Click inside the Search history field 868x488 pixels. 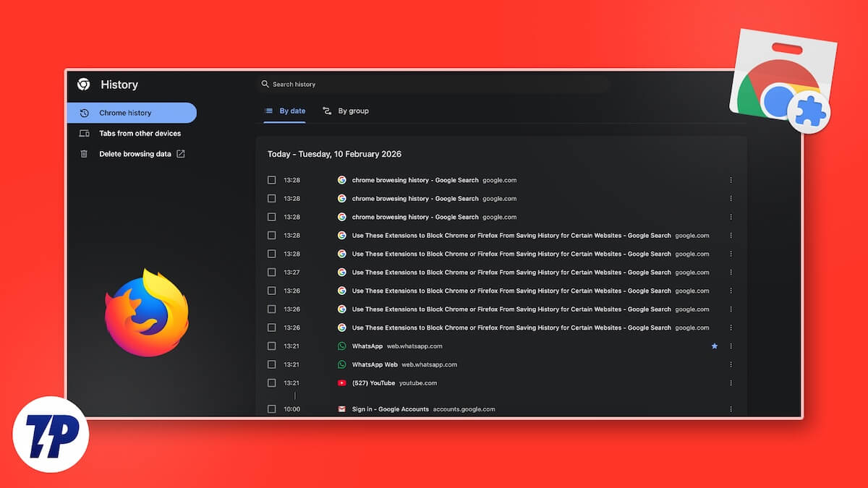[x=325, y=83]
